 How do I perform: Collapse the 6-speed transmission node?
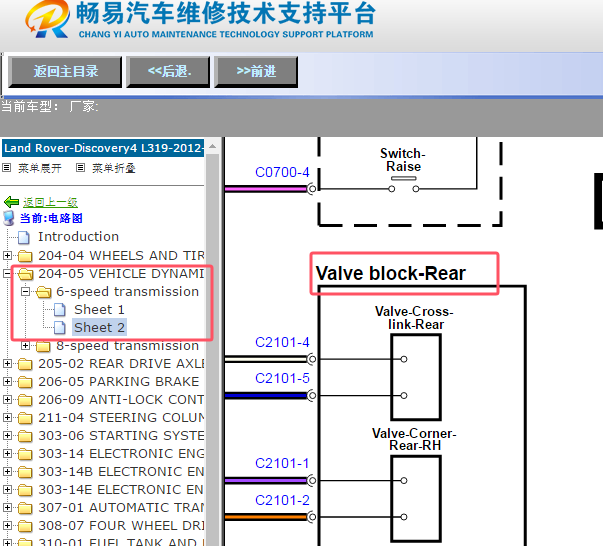pyautogui.click(x=25, y=291)
